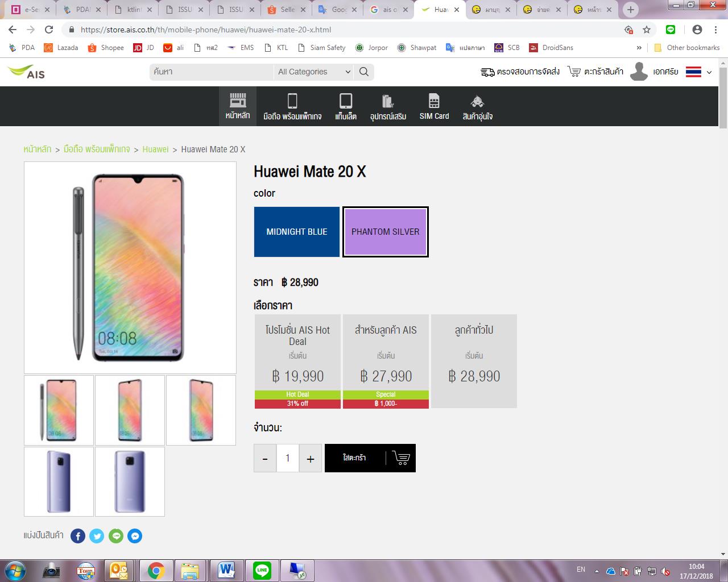
Task: Open the Windows Start menu
Action: point(15,571)
